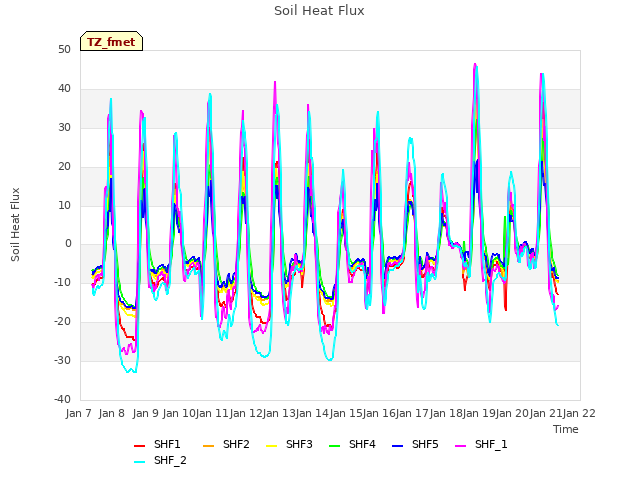
Task: Click the Jan 14 x-axis tick label
Action: [313, 413]
